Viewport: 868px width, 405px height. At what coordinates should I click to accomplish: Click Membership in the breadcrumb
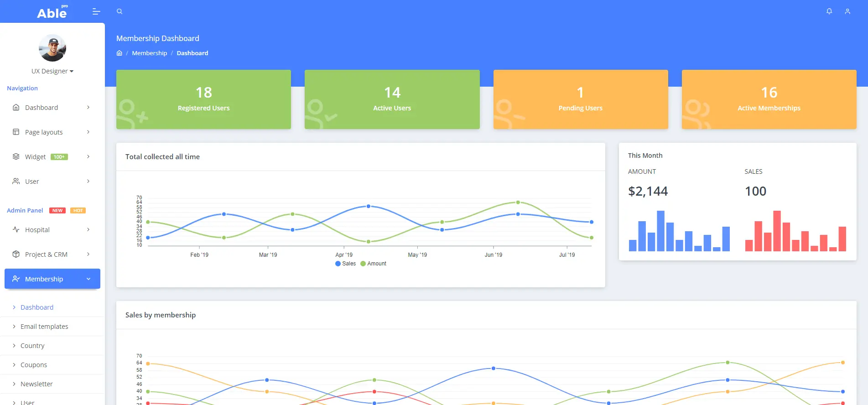click(x=150, y=53)
